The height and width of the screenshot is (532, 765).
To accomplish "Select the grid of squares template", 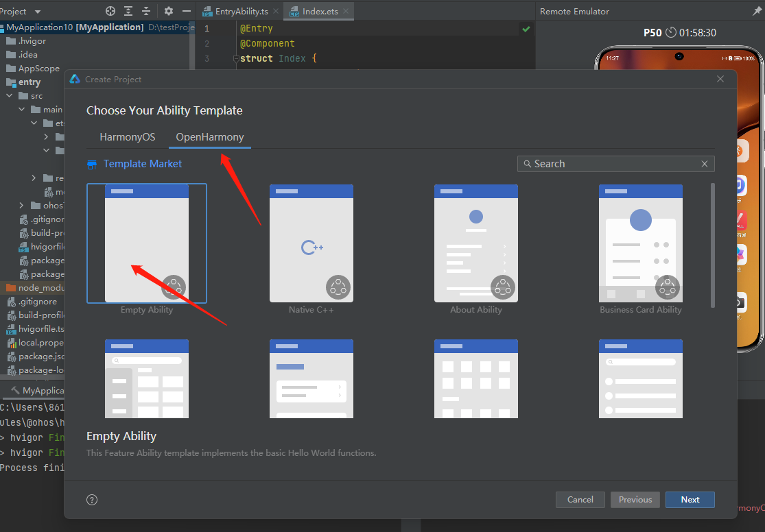I will click(x=476, y=379).
